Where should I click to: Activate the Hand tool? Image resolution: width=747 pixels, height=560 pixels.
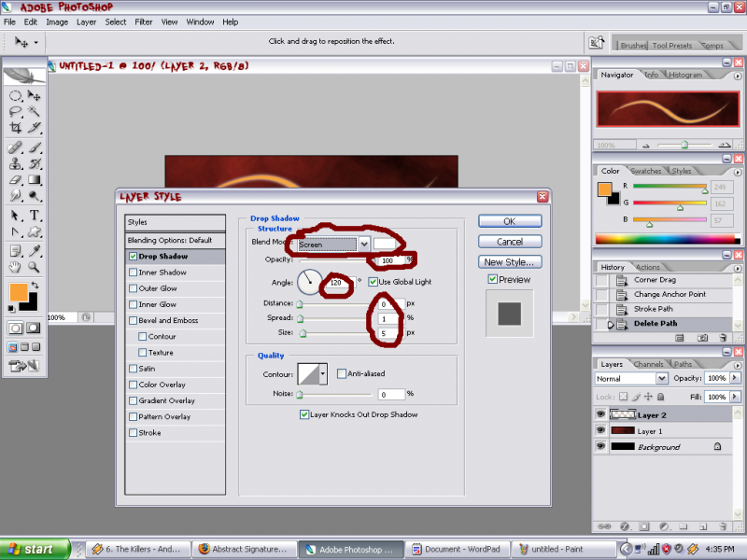15,267
